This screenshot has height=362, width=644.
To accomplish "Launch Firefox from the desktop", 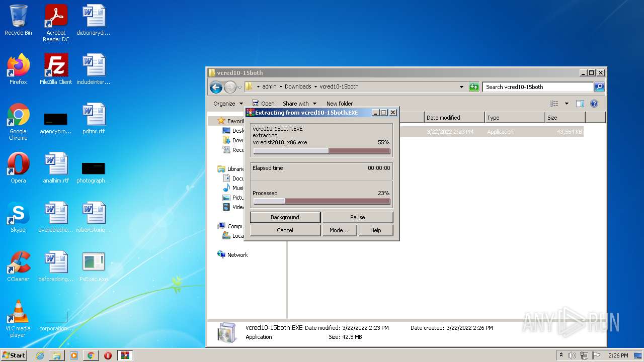I will (18, 69).
